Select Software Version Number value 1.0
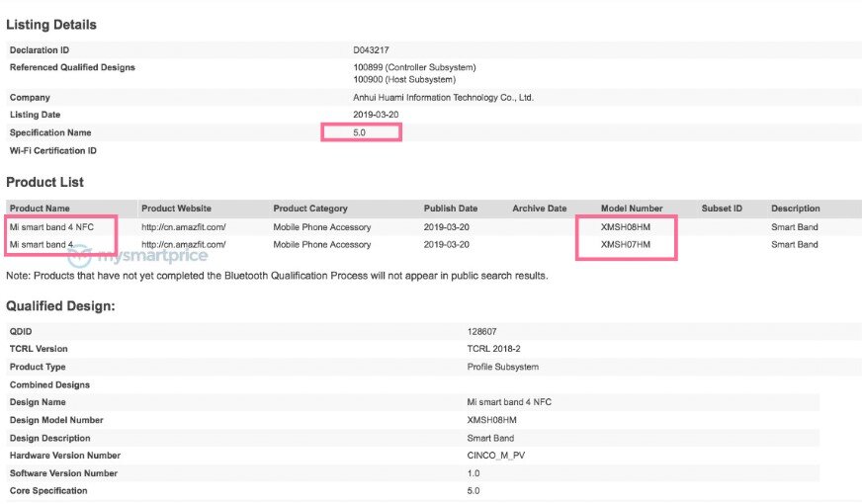Screen dimensions: 862x504 pos(474,473)
